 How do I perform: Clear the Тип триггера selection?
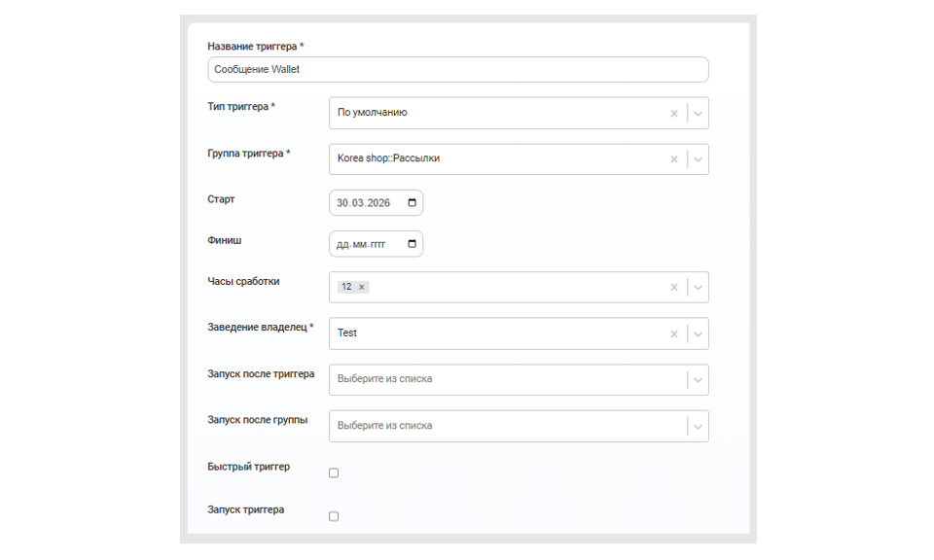[673, 113]
